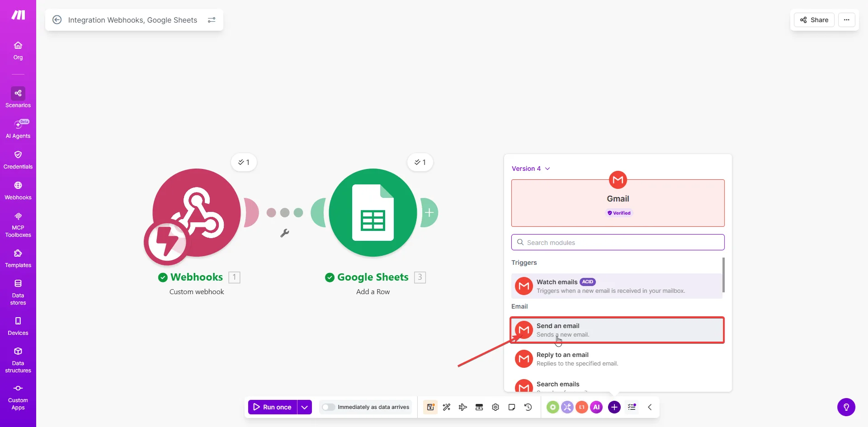This screenshot has width=868, height=427.
Task: Select the Send an email module
Action: 617,330
